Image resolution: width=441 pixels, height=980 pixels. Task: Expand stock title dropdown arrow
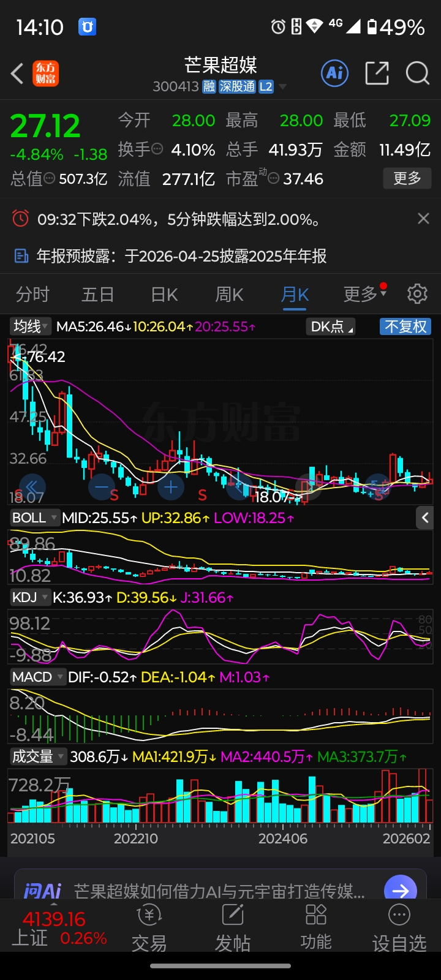tap(282, 87)
